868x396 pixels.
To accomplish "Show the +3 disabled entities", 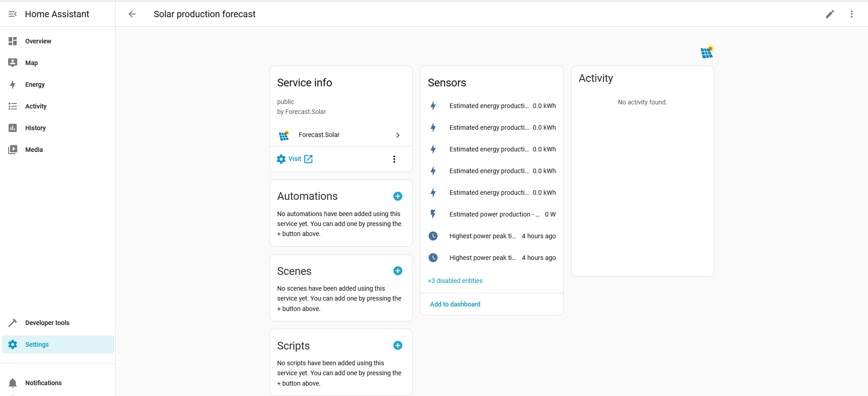I will coord(455,281).
